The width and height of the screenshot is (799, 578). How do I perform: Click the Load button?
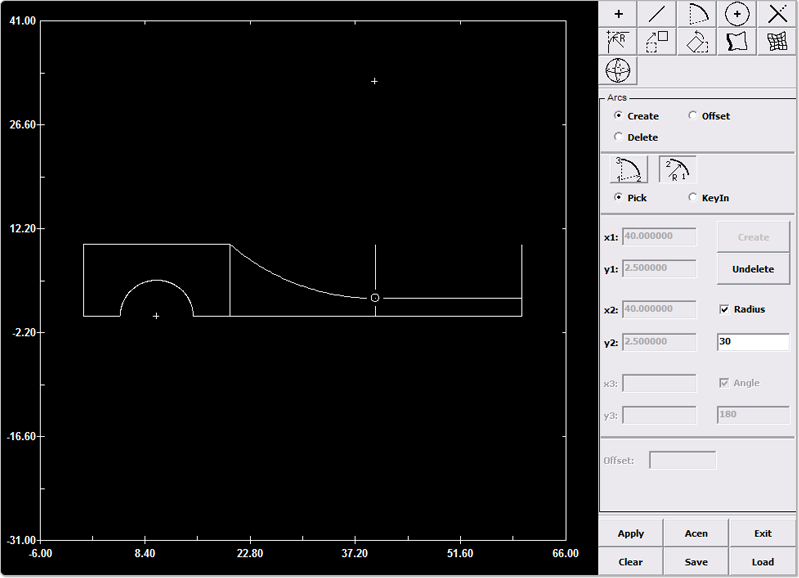point(763,562)
